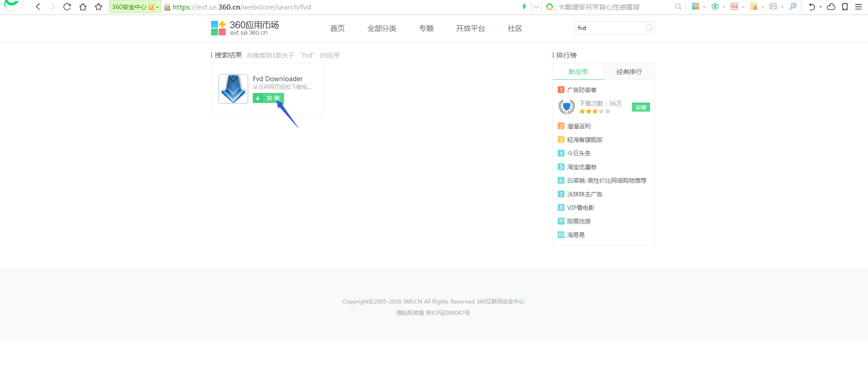Image resolution: width=868 pixels, height=386 pixels.
Task: Switch to the 新应用 ranking tab
Action: coord(578,72)
